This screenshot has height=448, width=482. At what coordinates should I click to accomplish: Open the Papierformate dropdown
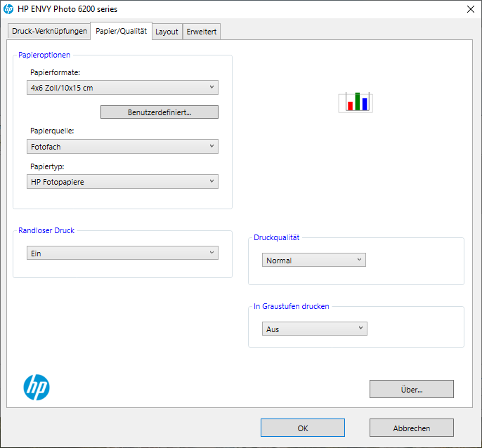(122, 88)
